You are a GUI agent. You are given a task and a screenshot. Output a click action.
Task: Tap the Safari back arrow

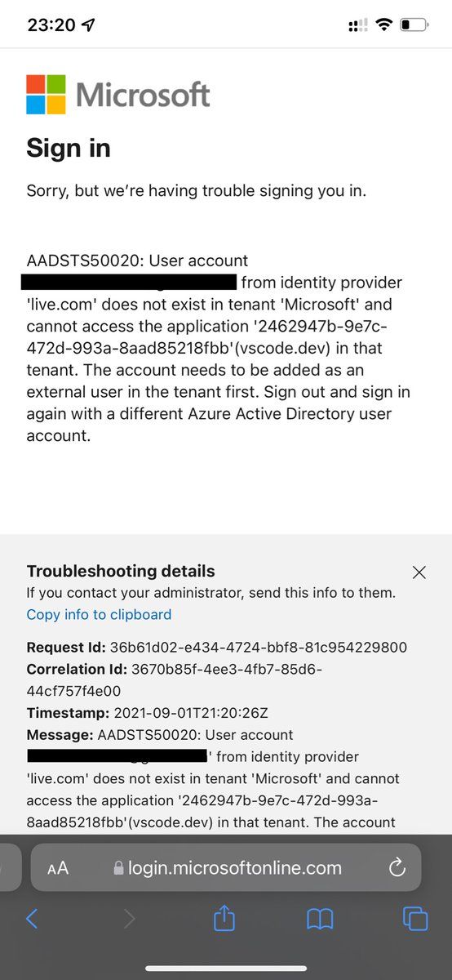coord(32,919)
